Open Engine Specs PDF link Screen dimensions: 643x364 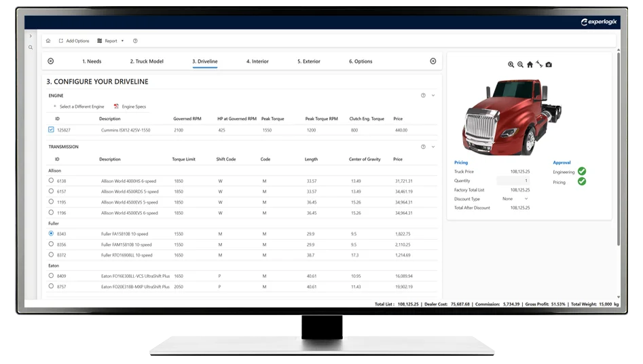coord(134,107)
